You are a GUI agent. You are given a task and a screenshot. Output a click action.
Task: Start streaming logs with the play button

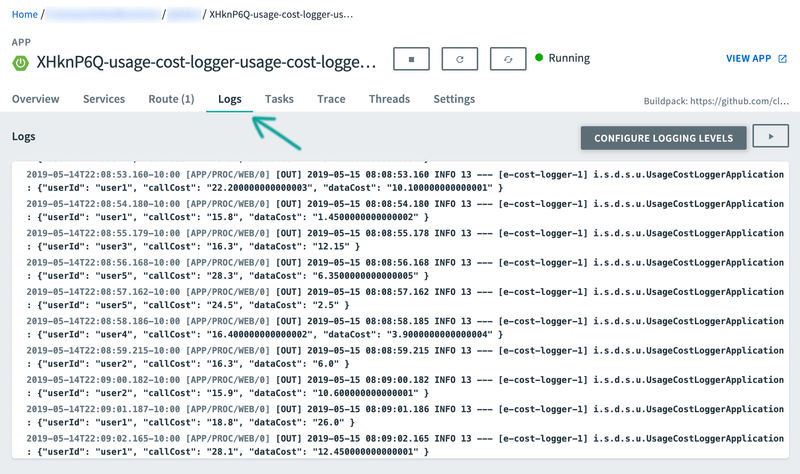pos(771,136)
